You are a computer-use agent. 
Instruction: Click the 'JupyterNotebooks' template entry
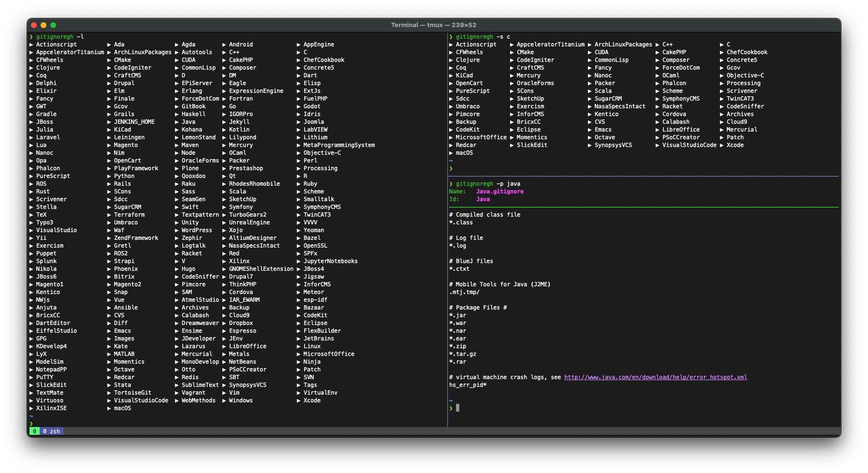[331, 261]
